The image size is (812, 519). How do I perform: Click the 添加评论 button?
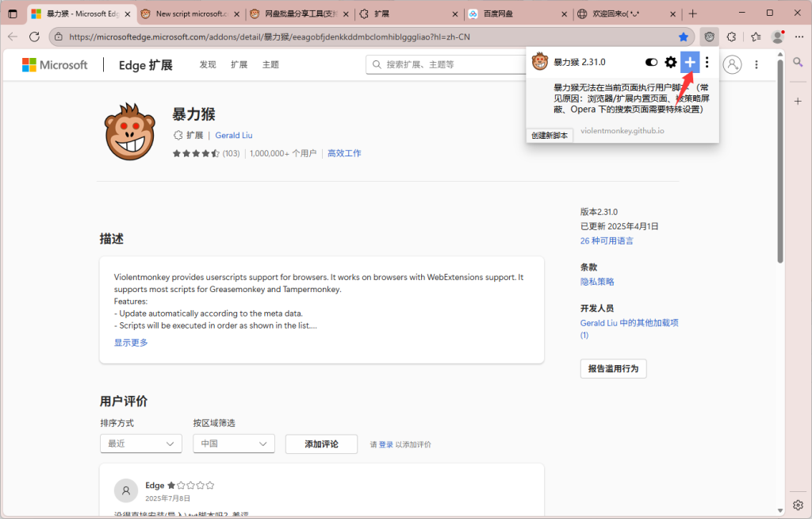321,444
